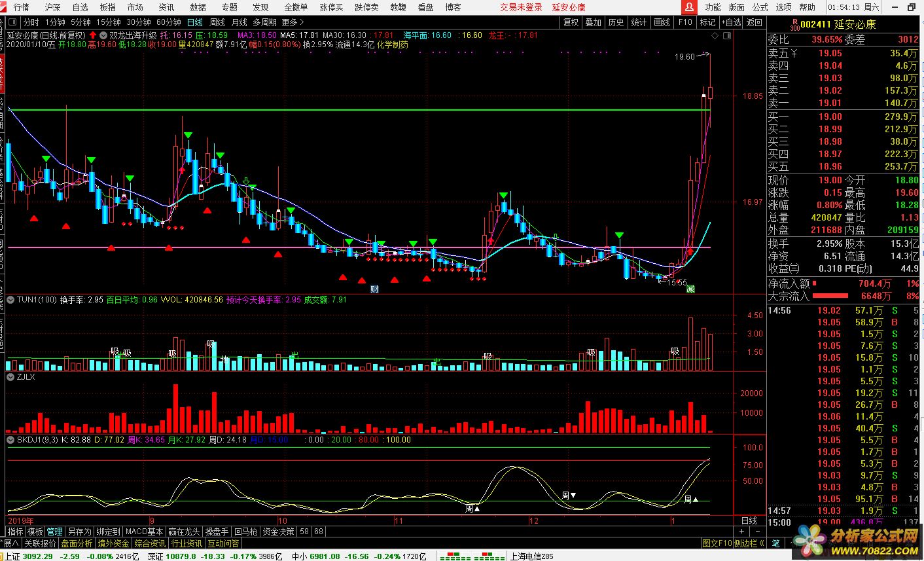Expand the 更多 period options
924x561 pixels.
(293, 22)
